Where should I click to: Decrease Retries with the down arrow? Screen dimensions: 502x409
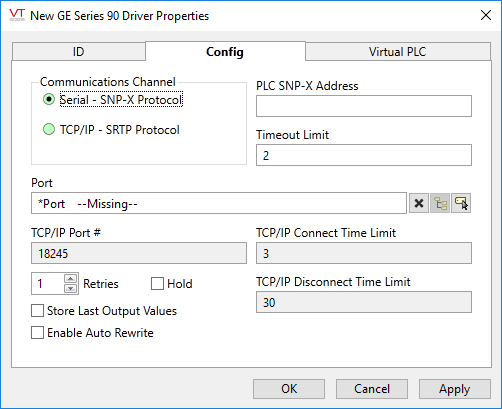point(71,288)
